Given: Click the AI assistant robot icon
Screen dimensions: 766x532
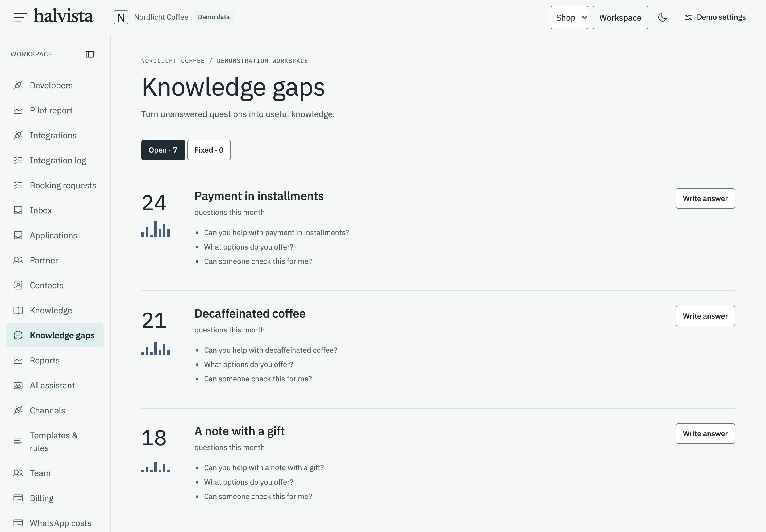Looking at the screenshot, I should [18, 385].
